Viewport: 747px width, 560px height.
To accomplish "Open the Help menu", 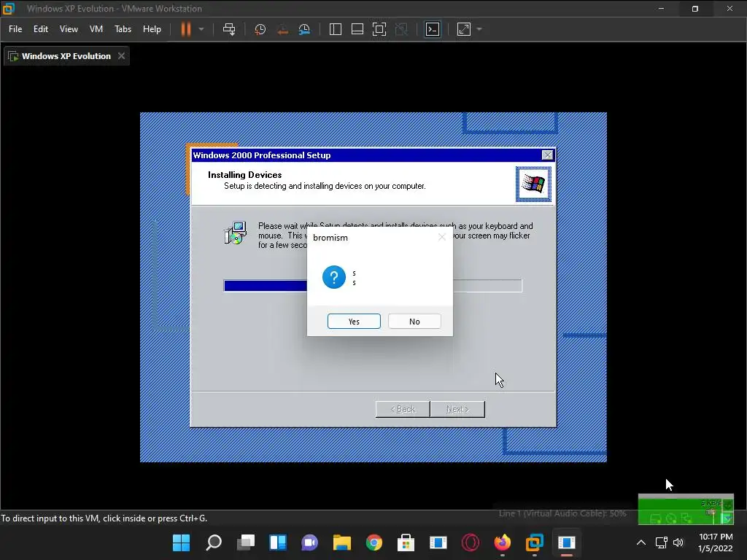I will [152, 29].
